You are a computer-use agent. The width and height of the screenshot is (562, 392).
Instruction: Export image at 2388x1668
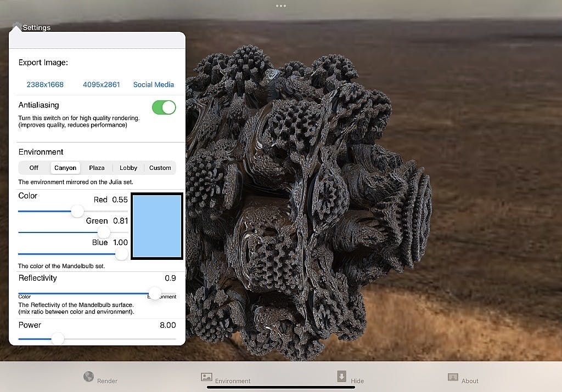point(45,84)
